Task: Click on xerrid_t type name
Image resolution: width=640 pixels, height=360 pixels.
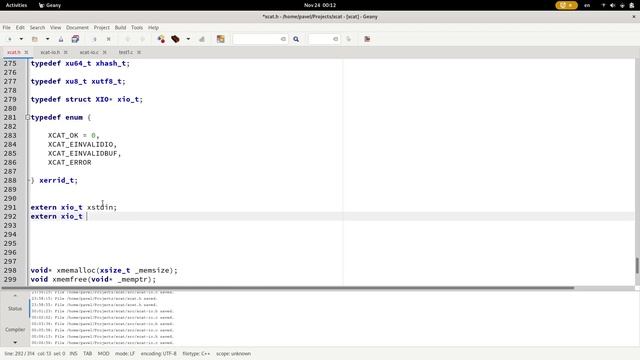Action: click(x=56, y=180)
